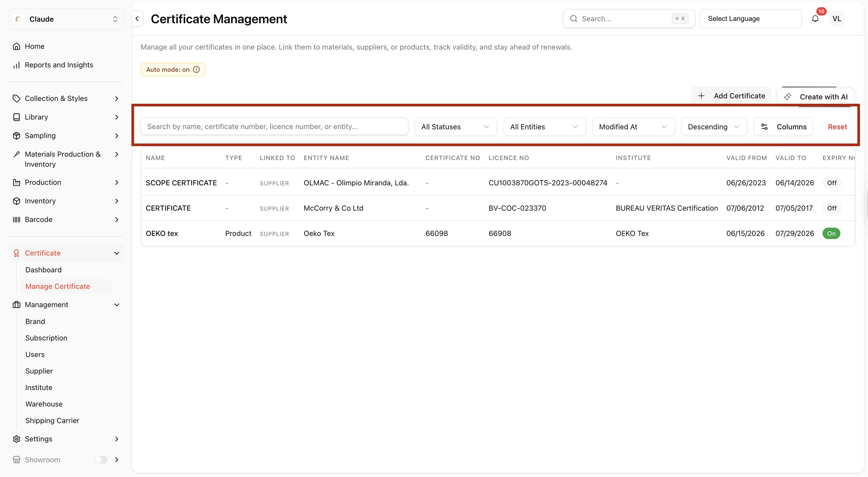Click the Production factory icon

pyautogui.click(x=17, y=182)
